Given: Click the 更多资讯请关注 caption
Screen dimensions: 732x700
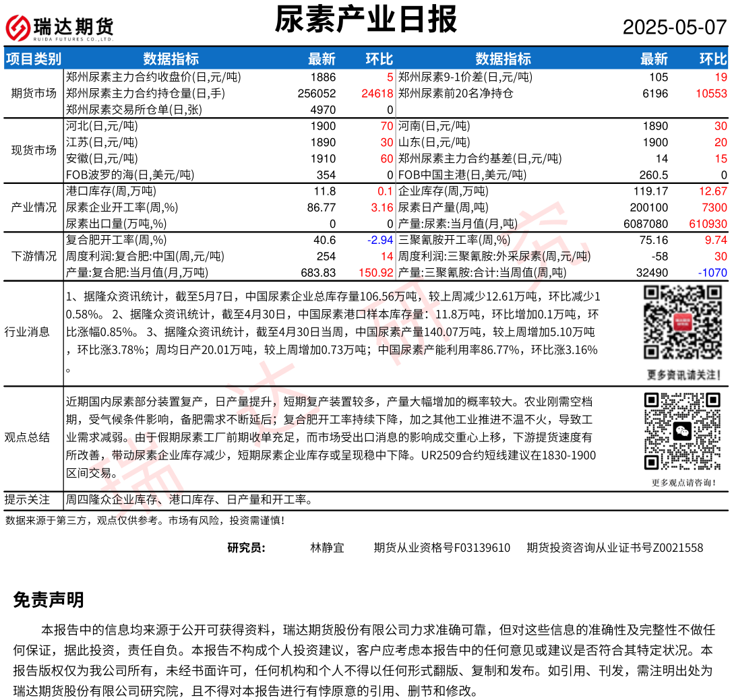Looking at the screenshot, I should [683, 375].
